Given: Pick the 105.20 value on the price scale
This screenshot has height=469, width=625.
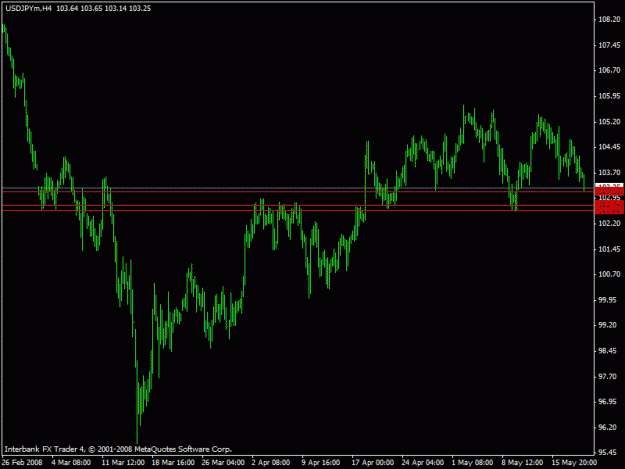Looking at the screenshot, I should [609, 122].
